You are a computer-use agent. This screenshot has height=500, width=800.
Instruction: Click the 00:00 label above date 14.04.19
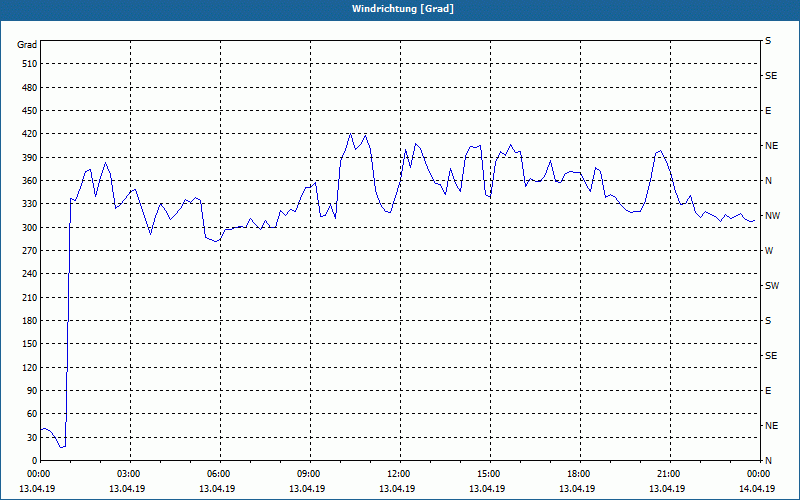click(x=757, y=474)
